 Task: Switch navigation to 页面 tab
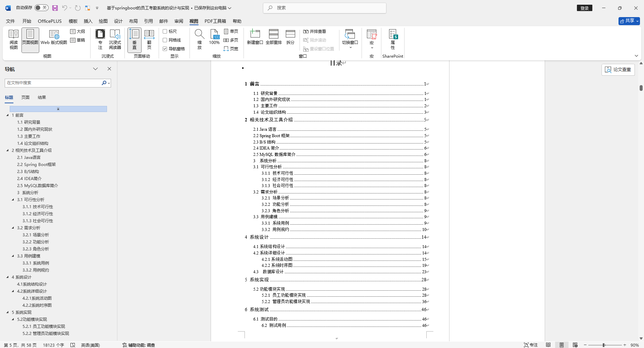[x=25, y=98]
